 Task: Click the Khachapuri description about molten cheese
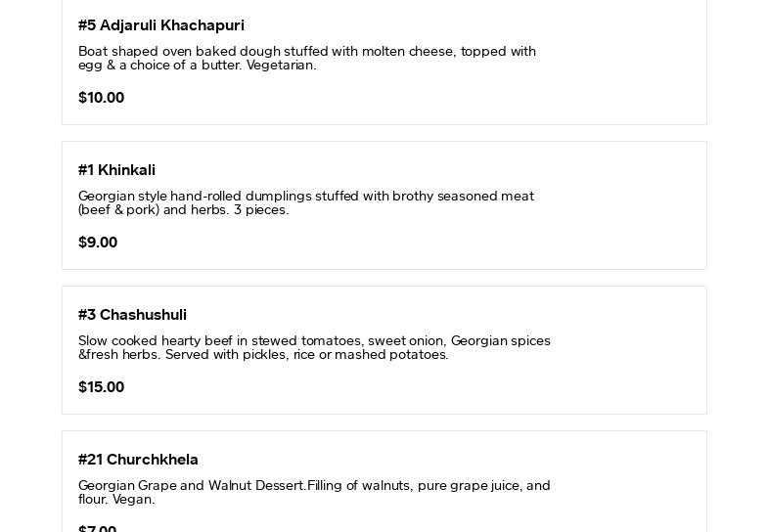pyautogui.click(x=306, y=52)
